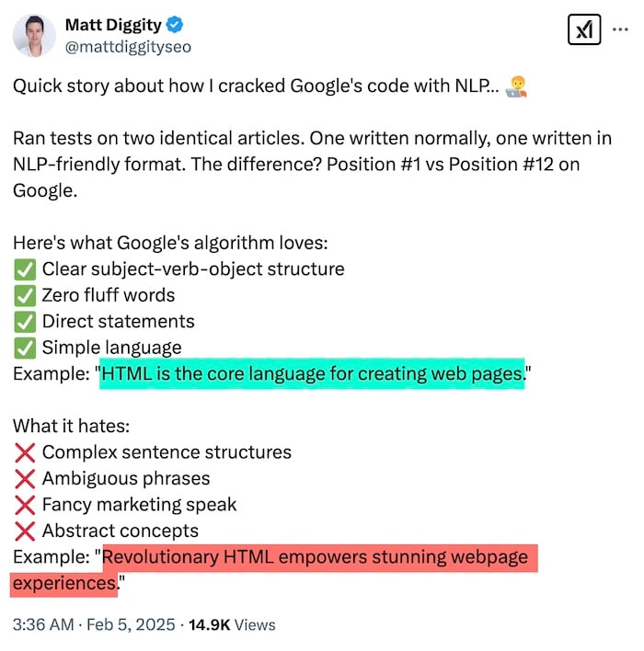Click red X beside Ambiguous phrases
Image resolution: width=644 pixels, height=651 pixels.
point(25,479)
